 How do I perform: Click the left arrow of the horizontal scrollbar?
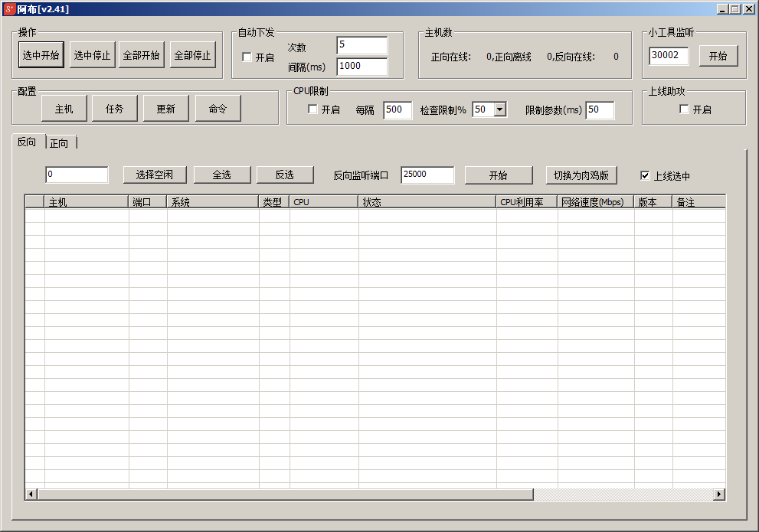(x=31, y=494)
